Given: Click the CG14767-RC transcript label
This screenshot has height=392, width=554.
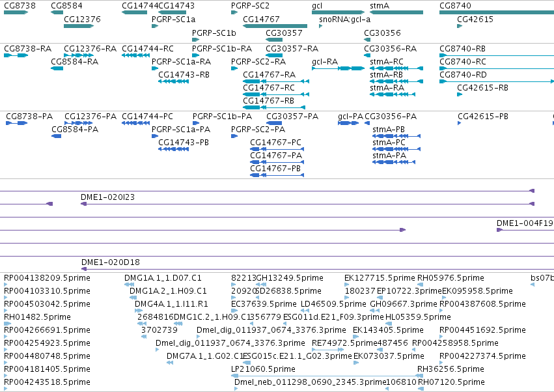Looking at the screenshot, I should click(x=269, y=88).
